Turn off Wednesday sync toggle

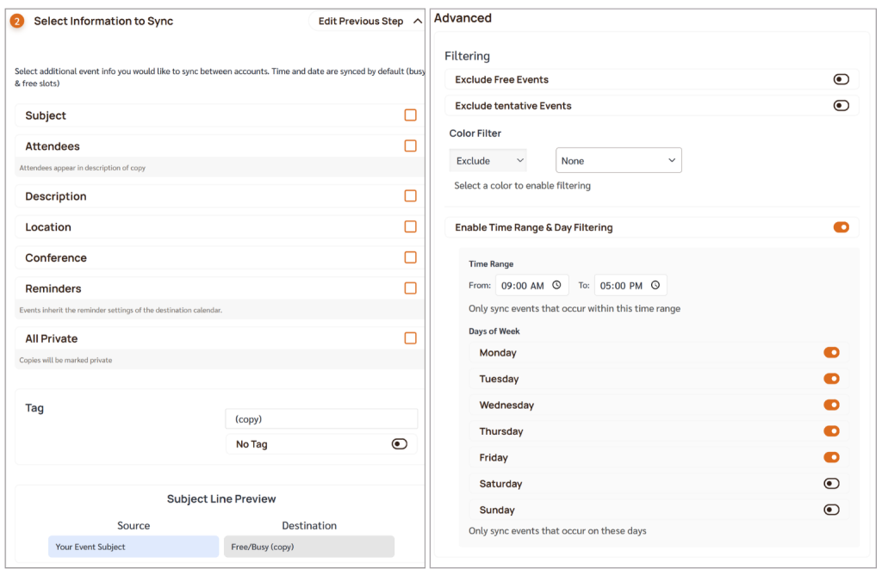click(x=831, y=405)
